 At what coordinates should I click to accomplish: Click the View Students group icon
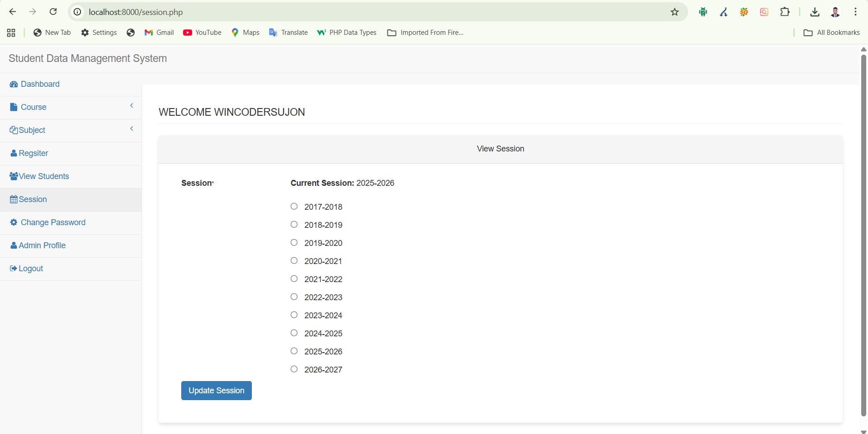(x=14, y=176)
